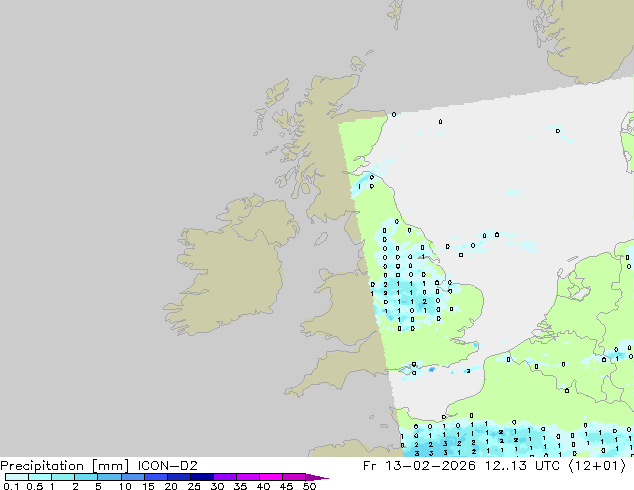Screen dimensions: 634x490
Task: Click the 20–25 mm dark blue swatch
Action: pos(178,477)
